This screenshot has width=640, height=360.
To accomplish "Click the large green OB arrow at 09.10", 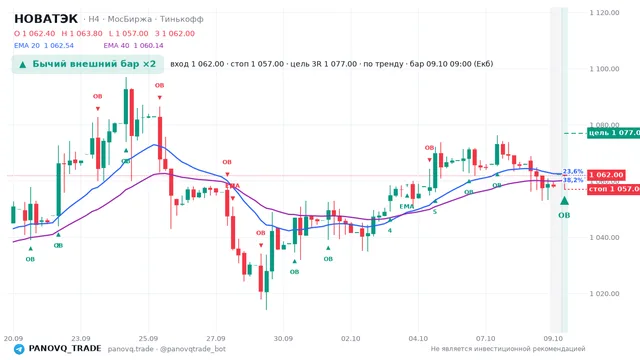I will 564,200.
